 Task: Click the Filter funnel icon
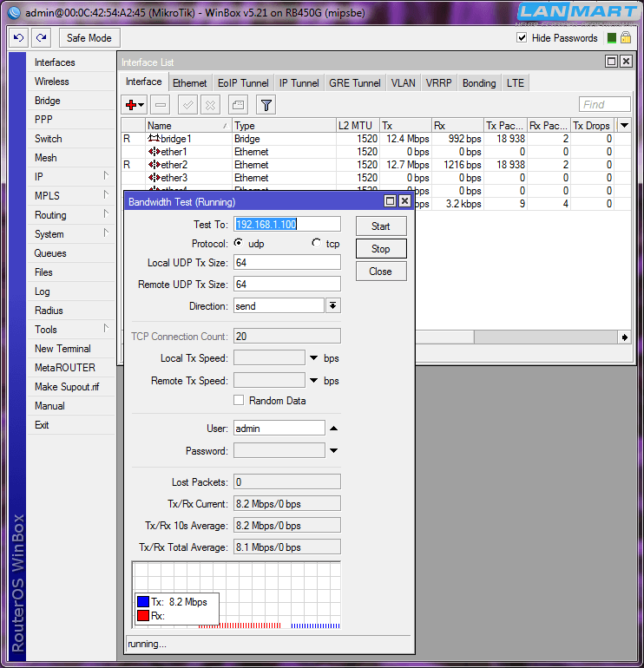(266, 105)
